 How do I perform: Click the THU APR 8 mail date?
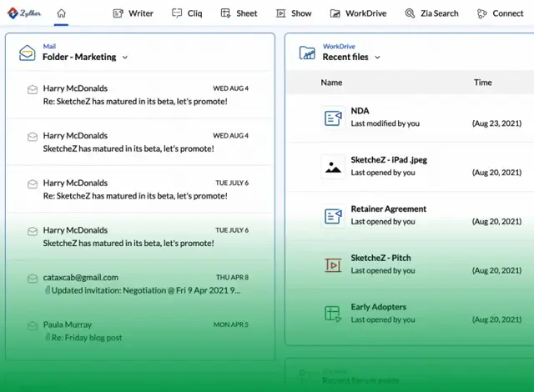(232, 278)
